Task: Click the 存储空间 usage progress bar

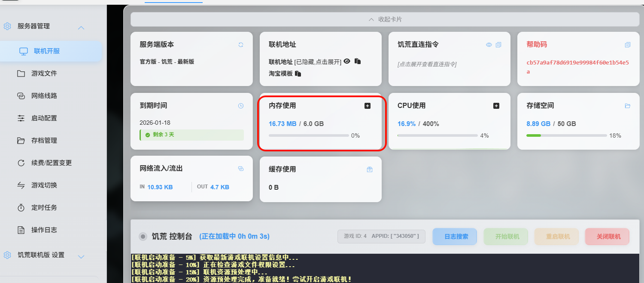Action: point(566,135)
